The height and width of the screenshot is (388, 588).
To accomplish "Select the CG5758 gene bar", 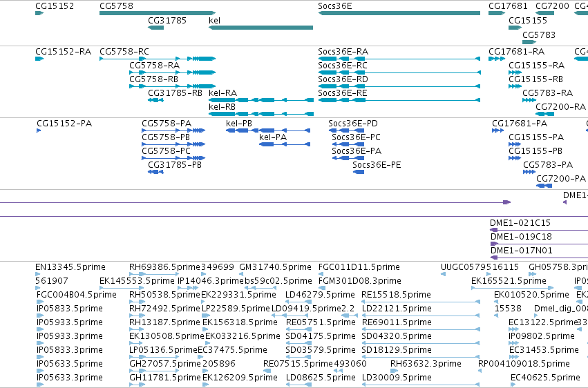I will tap(158, 13).
